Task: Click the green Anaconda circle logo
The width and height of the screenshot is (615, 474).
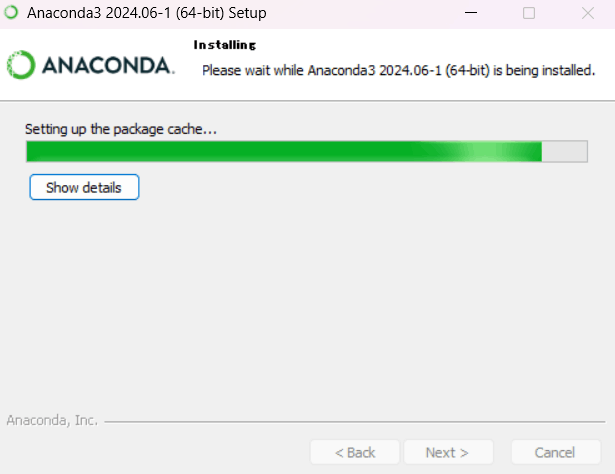Action: point(21,65)
